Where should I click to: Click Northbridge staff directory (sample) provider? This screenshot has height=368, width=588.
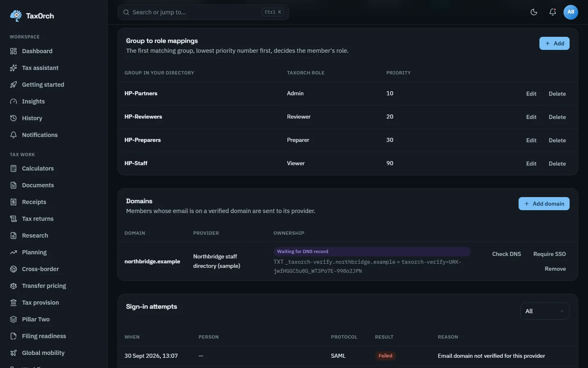pos(217,261)
